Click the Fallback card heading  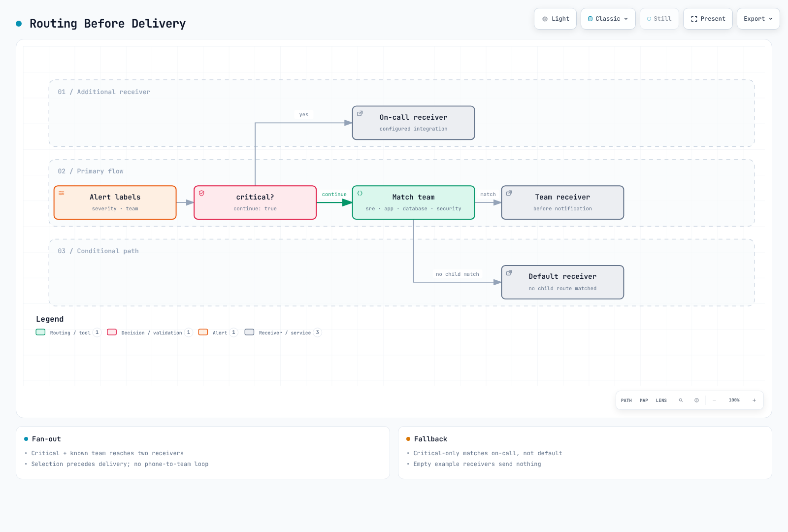430,439
